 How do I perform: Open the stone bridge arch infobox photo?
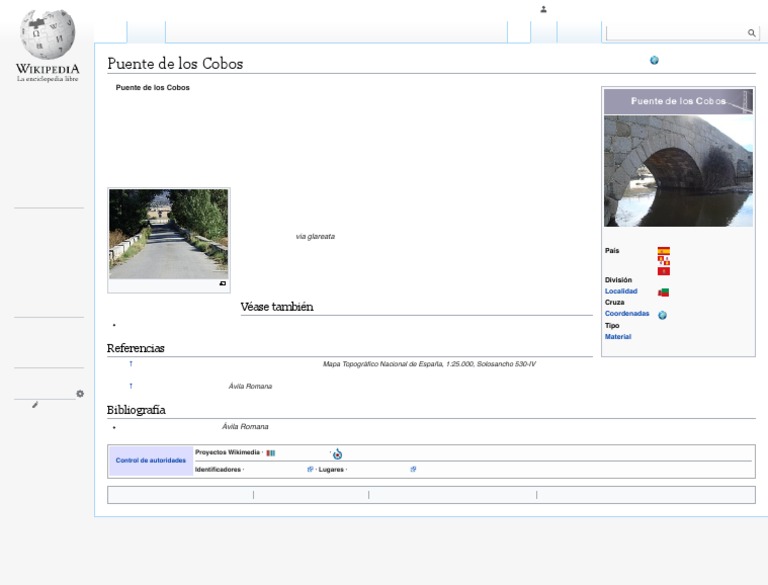pyautogui.click(x=678, y=170)
